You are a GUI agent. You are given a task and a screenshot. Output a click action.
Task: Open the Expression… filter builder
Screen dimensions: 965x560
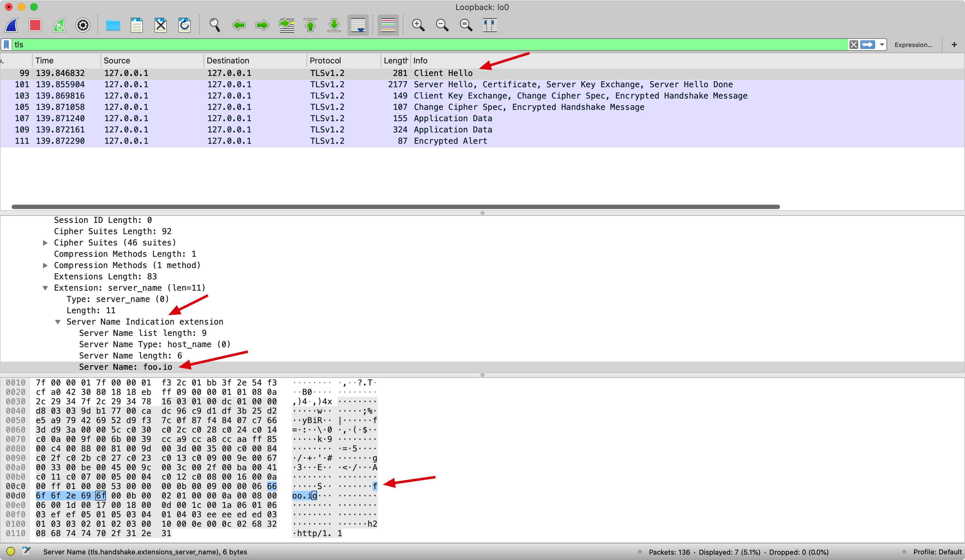tap(913, 45)
